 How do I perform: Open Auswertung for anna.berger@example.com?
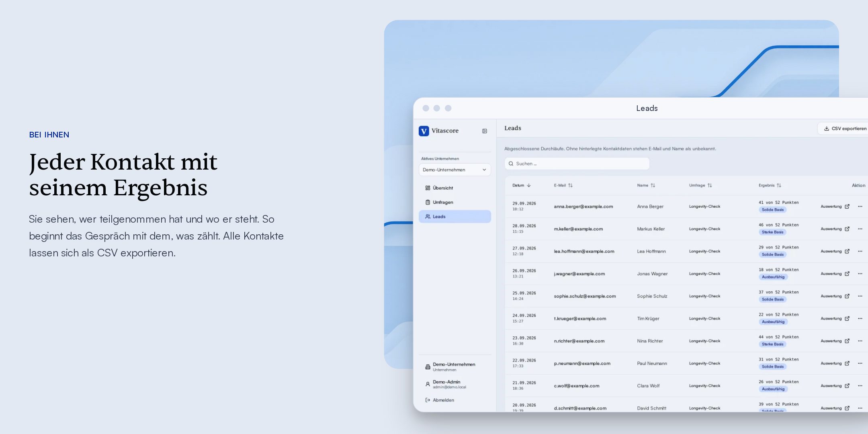(835, 207)
